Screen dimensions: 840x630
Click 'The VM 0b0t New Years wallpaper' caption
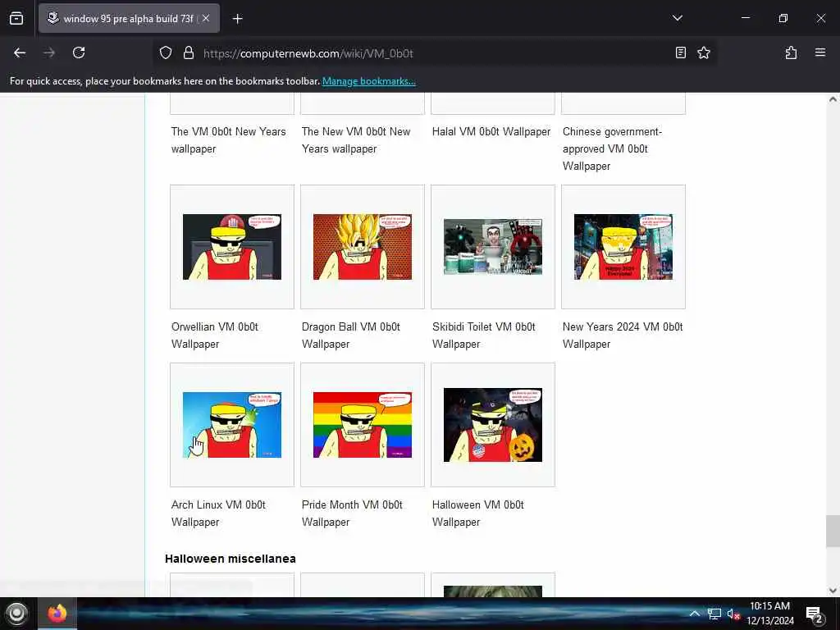pyautogui.click(x=229, y=139)
